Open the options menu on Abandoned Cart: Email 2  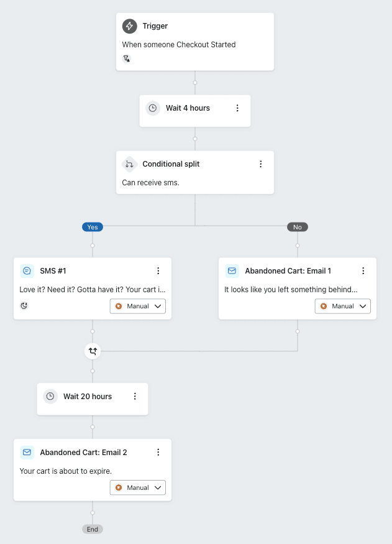(158, 452)
